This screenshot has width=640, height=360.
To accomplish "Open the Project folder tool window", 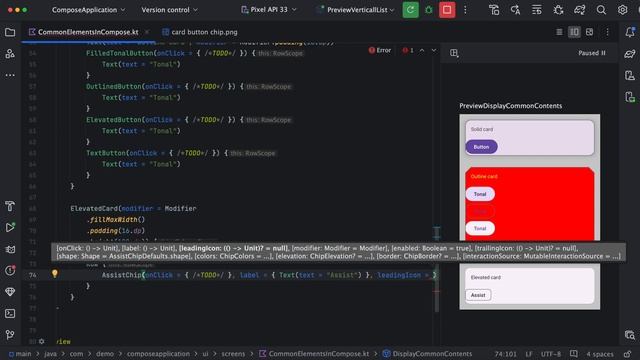I will pyautogui.click(x=10, y=32).
